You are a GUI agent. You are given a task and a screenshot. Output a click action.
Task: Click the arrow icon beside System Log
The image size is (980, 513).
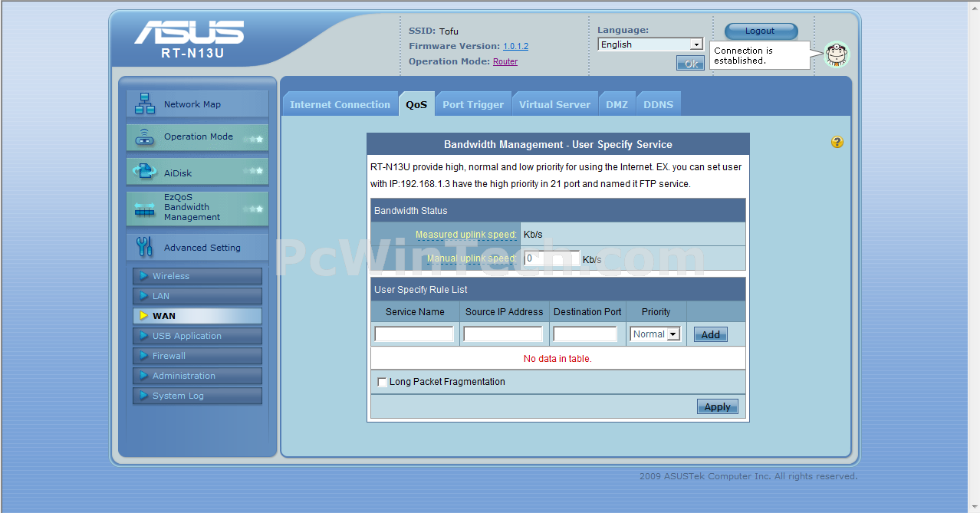tap(143, 396)
